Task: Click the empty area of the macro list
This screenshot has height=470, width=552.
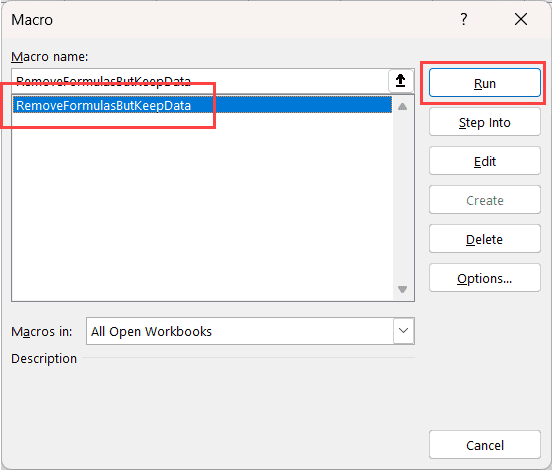Action: 202,207
